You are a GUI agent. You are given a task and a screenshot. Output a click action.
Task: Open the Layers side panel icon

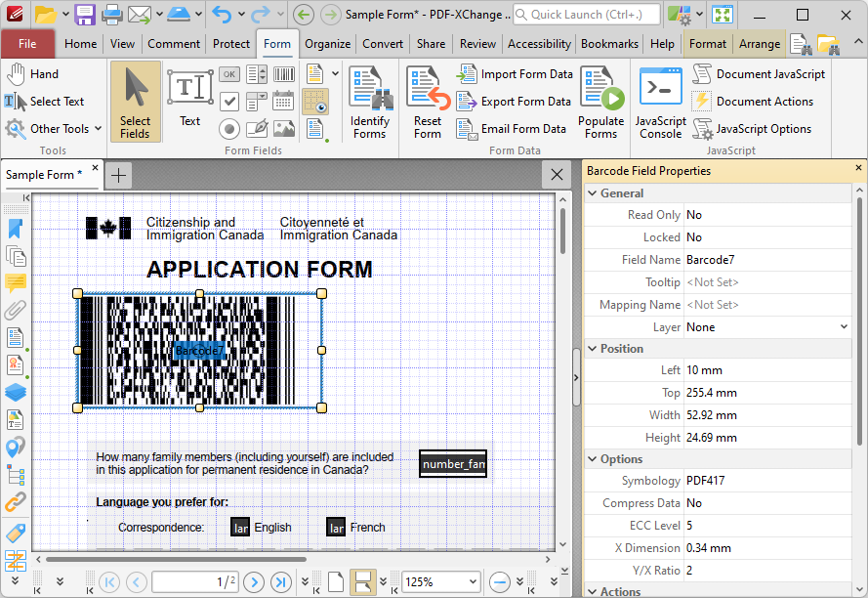click(16, 393)
